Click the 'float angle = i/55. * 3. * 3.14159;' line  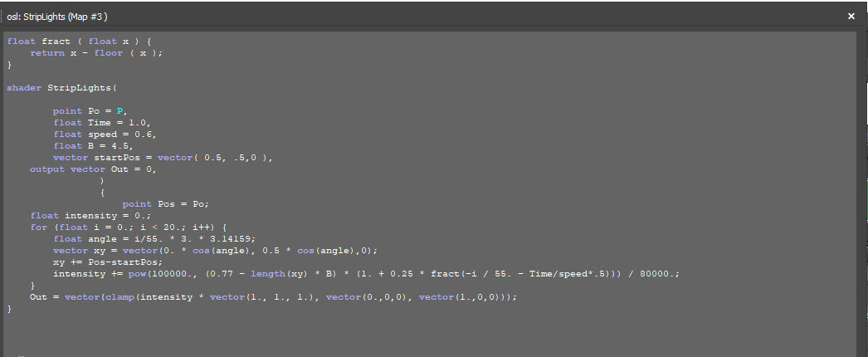[x=154, y=239]
